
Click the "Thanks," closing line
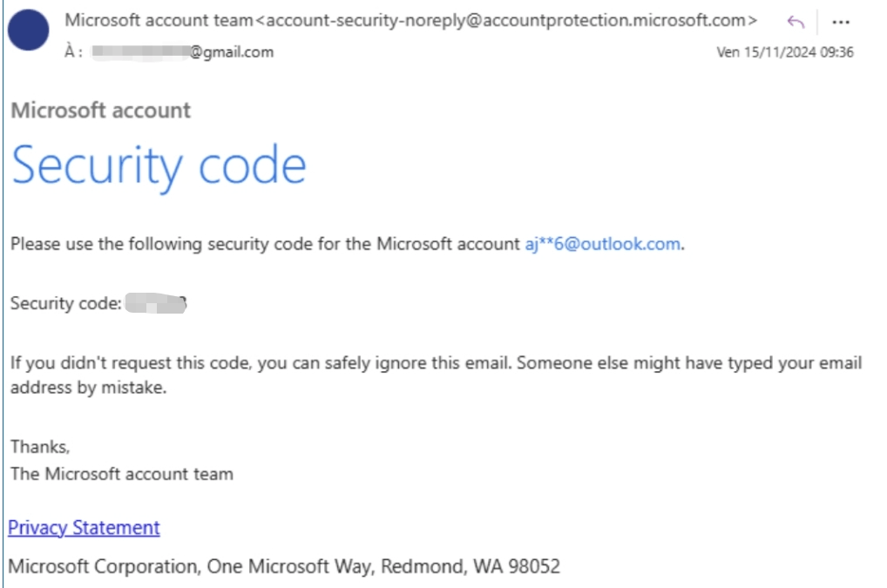[x=40, y=447]
